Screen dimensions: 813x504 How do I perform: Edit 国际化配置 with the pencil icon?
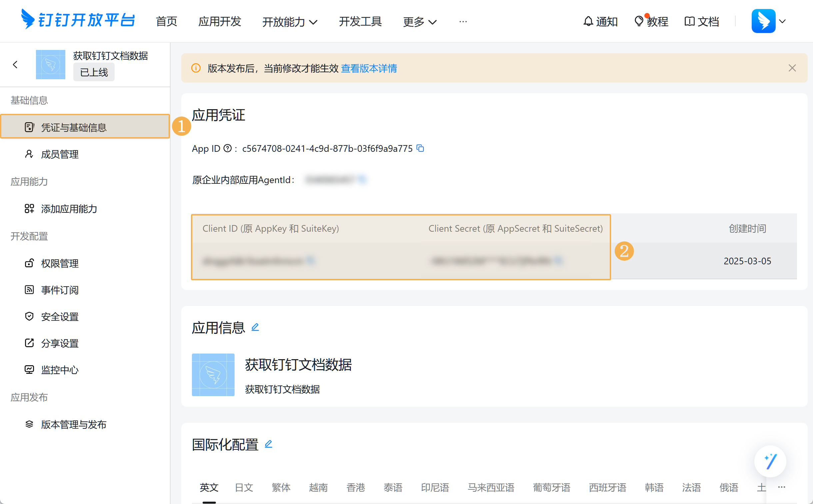(269, 444)
